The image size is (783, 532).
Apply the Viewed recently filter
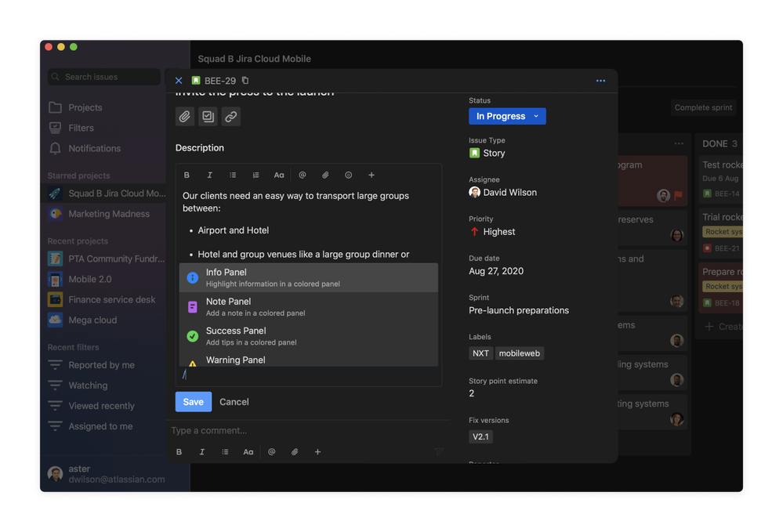pyautogui.click(x=92, y=406)
